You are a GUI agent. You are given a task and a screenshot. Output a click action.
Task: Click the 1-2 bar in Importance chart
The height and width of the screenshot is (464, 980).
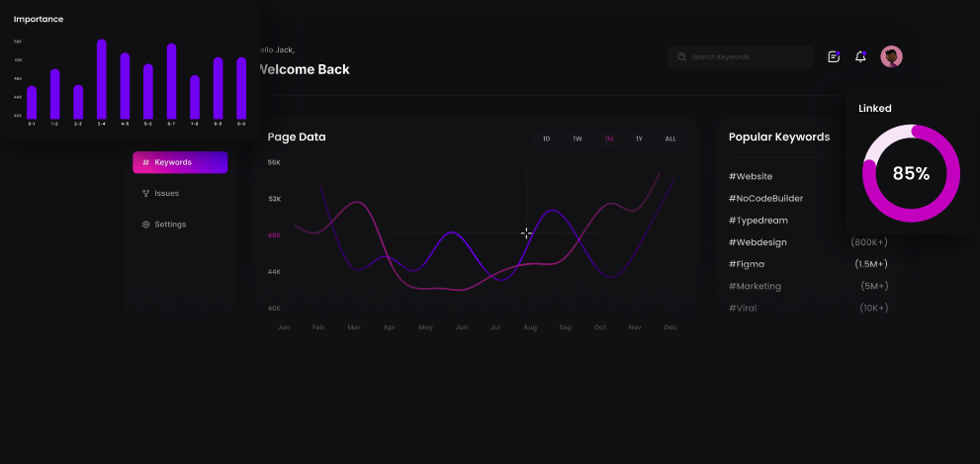tap(55, 94)
